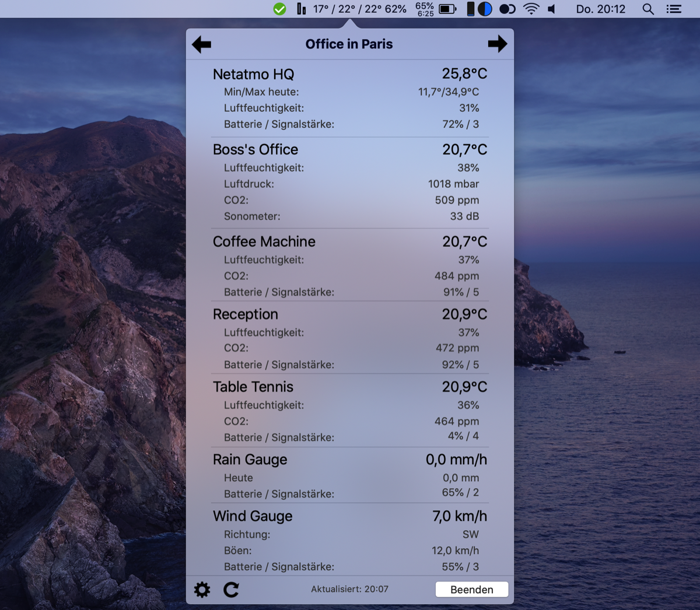Click the green checkmark menu bar icon
This screenshot has width=700, height=610.
click(280, 9)
